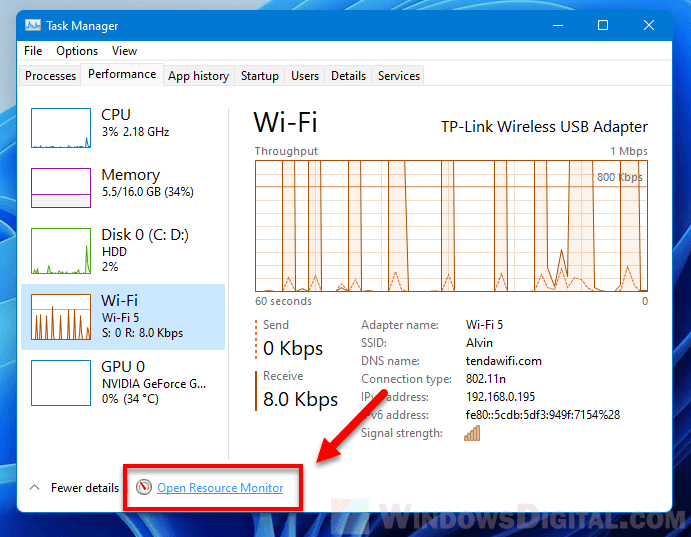Click the Resource Monitor gauge icon

click(143, 488)
